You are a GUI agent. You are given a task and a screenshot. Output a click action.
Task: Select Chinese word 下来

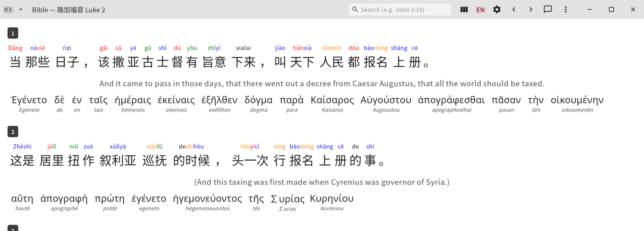244,62
